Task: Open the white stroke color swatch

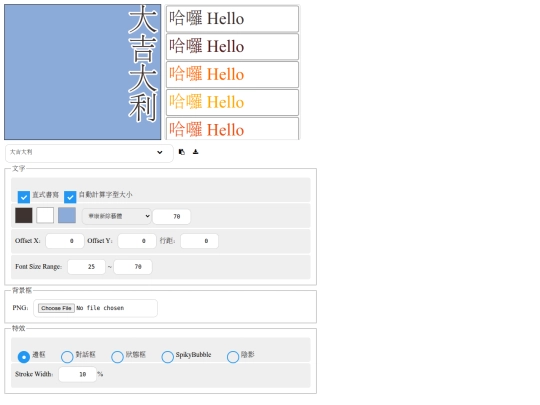Action: [x=45, y=216]
